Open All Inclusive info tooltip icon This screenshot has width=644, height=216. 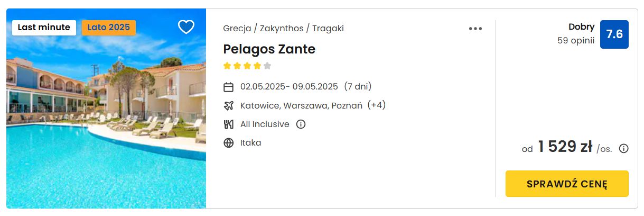pyautogui.click(x=301, y=124)
